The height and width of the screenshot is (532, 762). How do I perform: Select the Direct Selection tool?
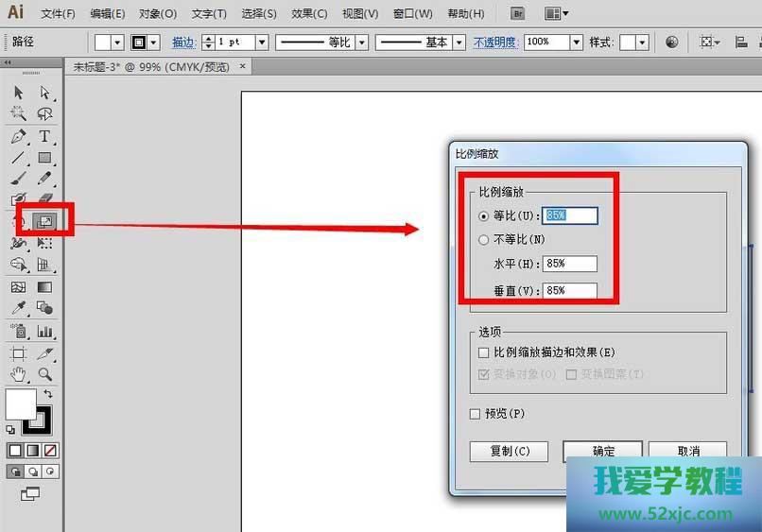click(44, 92)
